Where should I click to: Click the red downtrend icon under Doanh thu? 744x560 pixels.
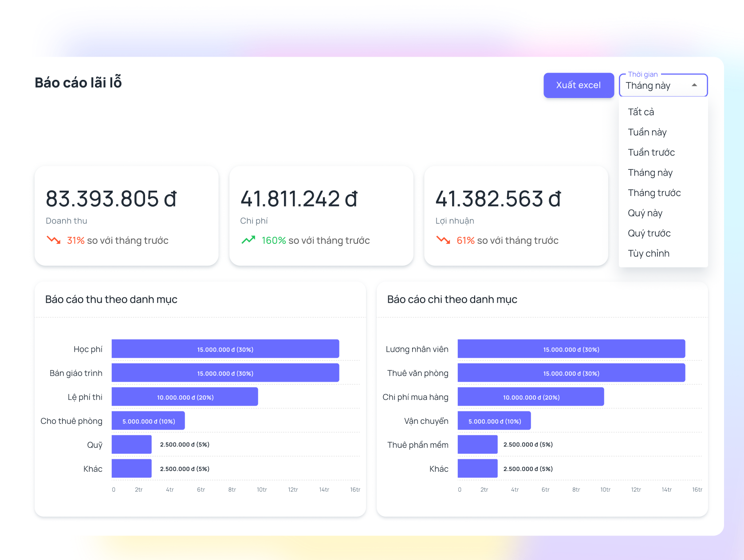pyautogui.click(x=54, y=240)
